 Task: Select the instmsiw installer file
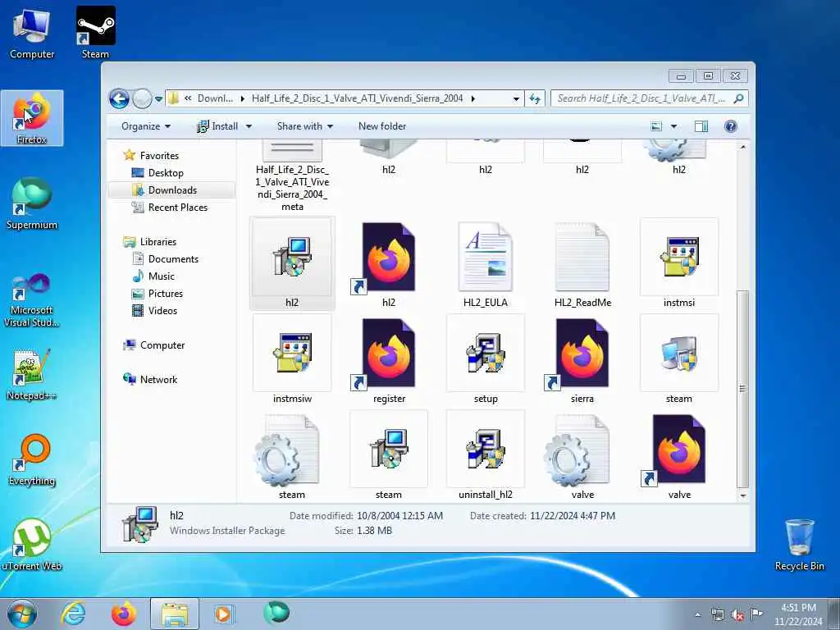pos(292,359)
